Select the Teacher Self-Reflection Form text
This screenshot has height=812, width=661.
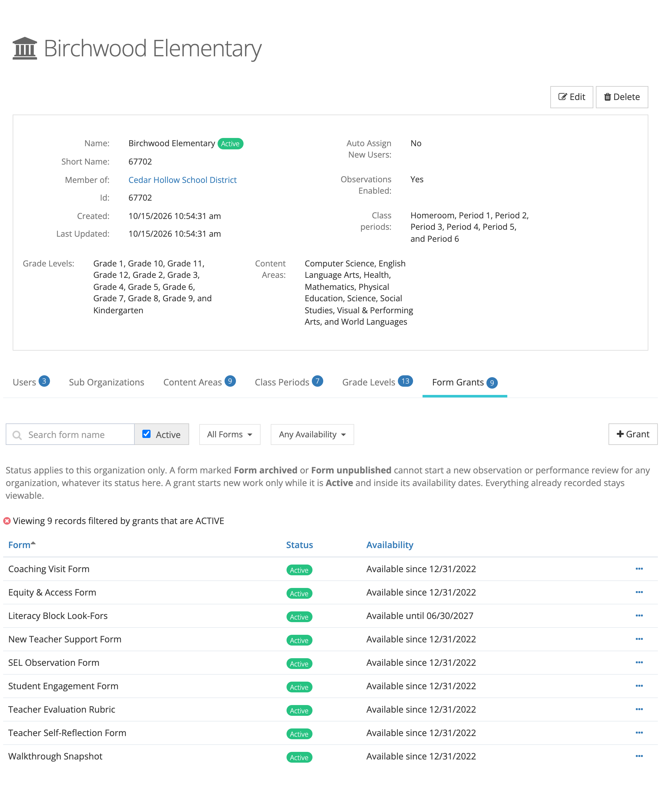(x=67, y=733)
